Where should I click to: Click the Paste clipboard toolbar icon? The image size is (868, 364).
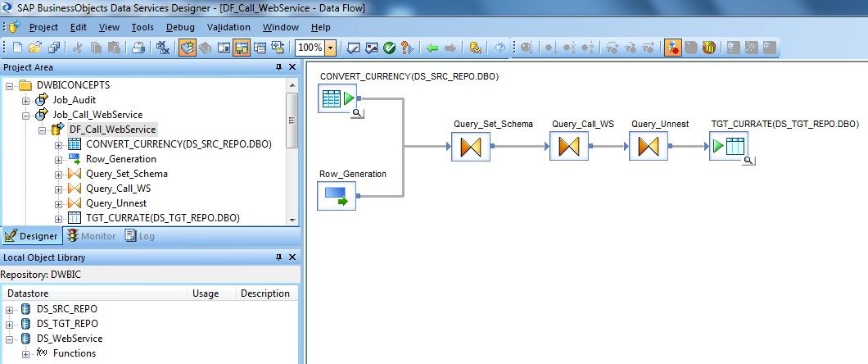coord(114,48)
